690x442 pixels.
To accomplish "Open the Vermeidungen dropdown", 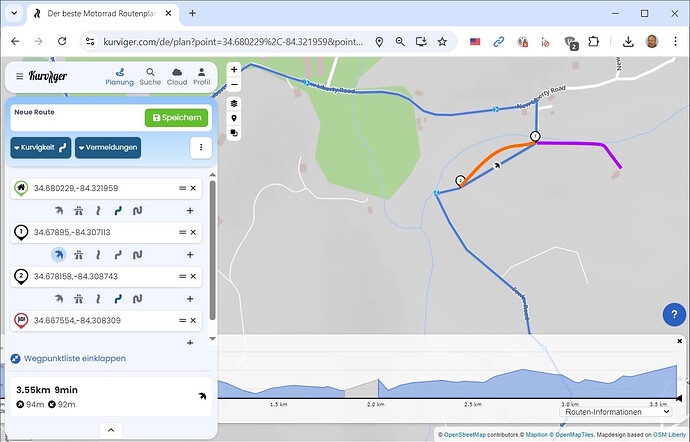I will [x=108, y=148].
